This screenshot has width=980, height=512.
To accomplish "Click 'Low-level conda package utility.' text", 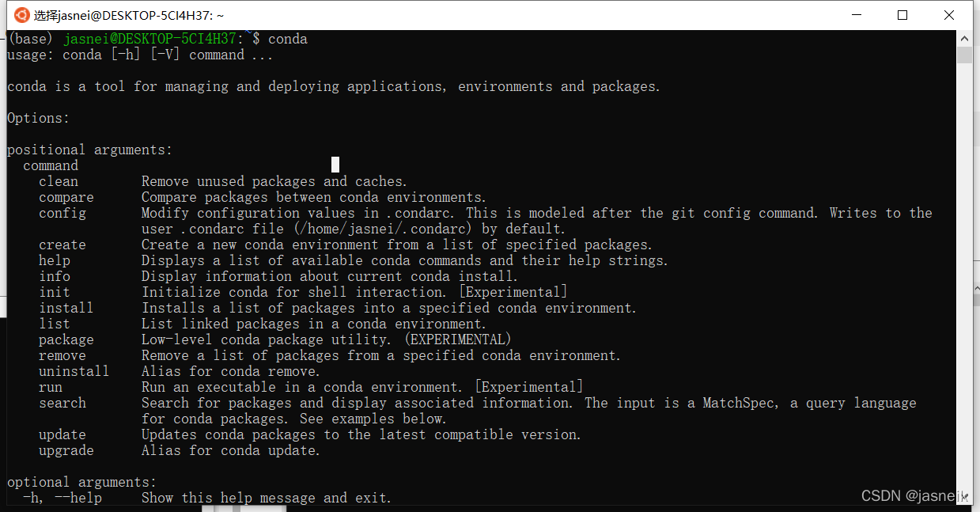I will [267, 339].
